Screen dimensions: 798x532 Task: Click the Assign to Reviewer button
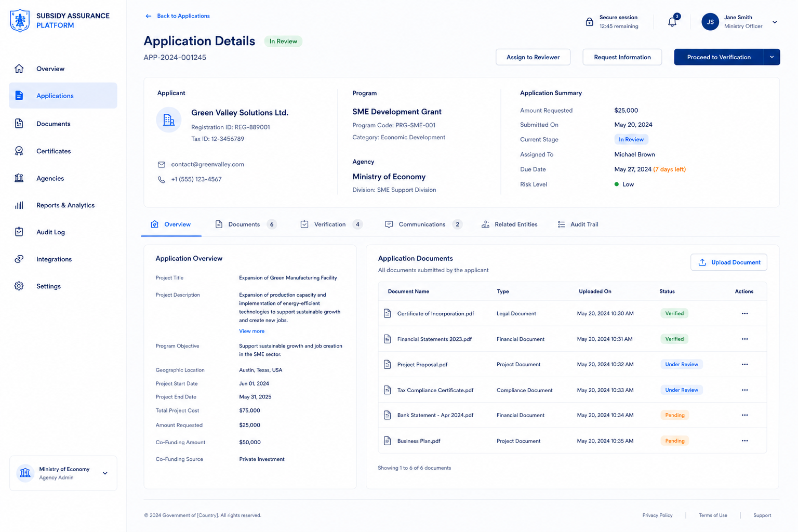point(533,57)
